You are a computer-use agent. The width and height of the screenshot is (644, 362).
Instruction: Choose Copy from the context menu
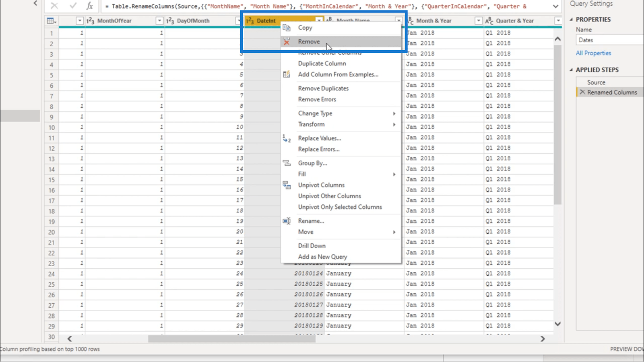[305, 28]
